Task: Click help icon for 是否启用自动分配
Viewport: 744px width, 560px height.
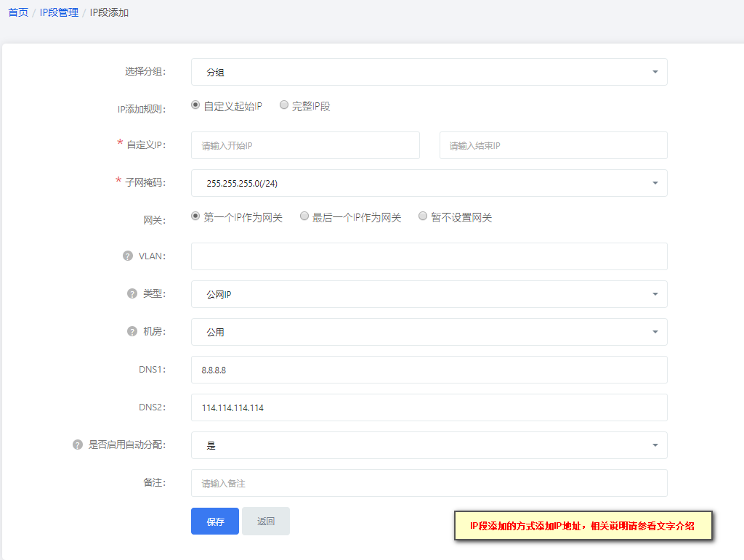Action: [77, 445]
